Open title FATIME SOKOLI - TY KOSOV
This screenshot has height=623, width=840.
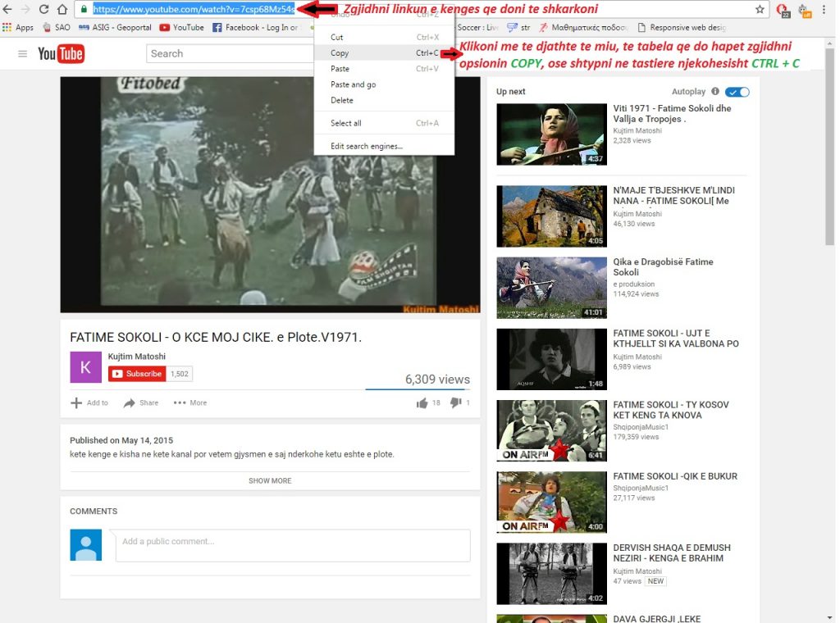[671, 410]
